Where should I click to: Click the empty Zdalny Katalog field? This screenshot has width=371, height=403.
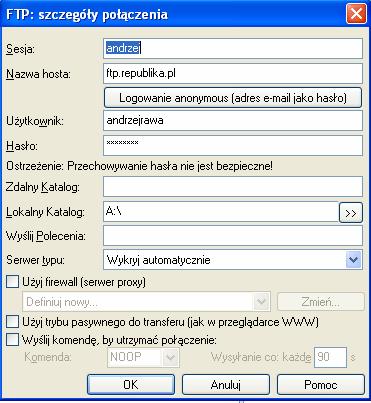coord(233,187)
